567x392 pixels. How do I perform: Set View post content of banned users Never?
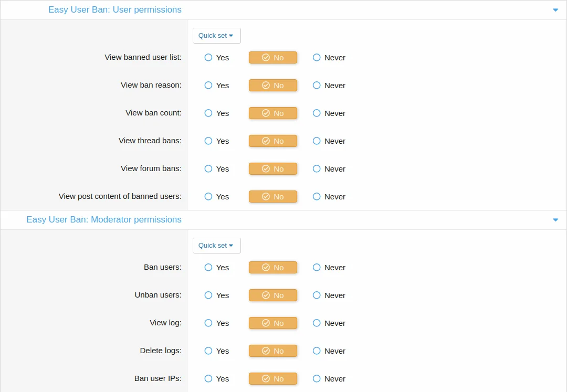tap(317, 197)
